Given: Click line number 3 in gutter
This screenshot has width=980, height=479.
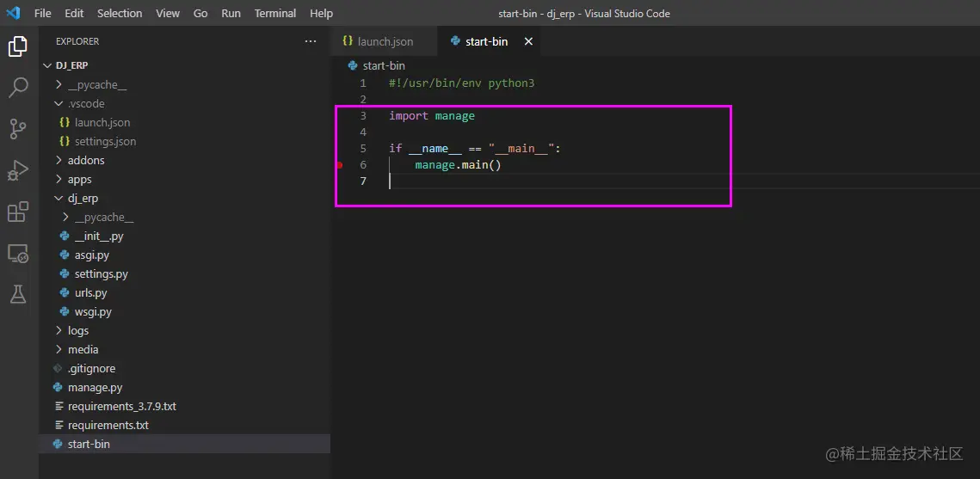Looking at the screenshot, I should tap(363, 115).
